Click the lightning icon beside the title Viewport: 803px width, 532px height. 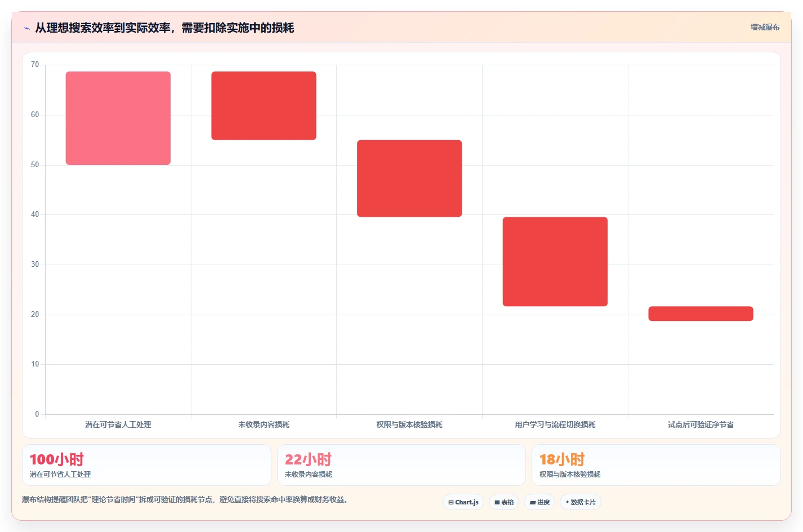click(x=26, y=28)
